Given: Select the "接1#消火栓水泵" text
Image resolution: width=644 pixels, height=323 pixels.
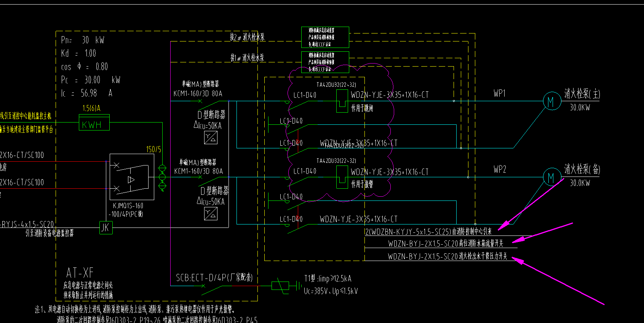Looking at the screenshot, I should (x=247, y=58).
